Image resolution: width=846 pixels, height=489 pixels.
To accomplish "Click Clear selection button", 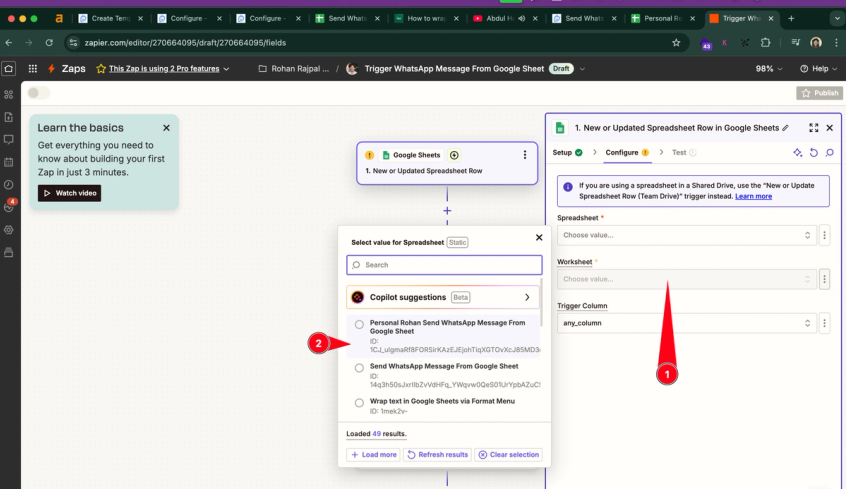I will pos(508,455).
